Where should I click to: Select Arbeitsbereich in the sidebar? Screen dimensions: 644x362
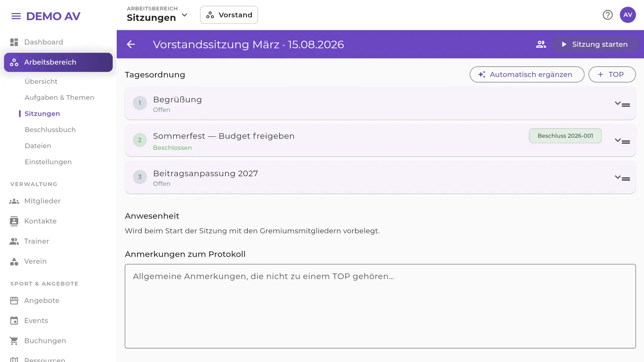pyautogui.click(x=59, y=62)
